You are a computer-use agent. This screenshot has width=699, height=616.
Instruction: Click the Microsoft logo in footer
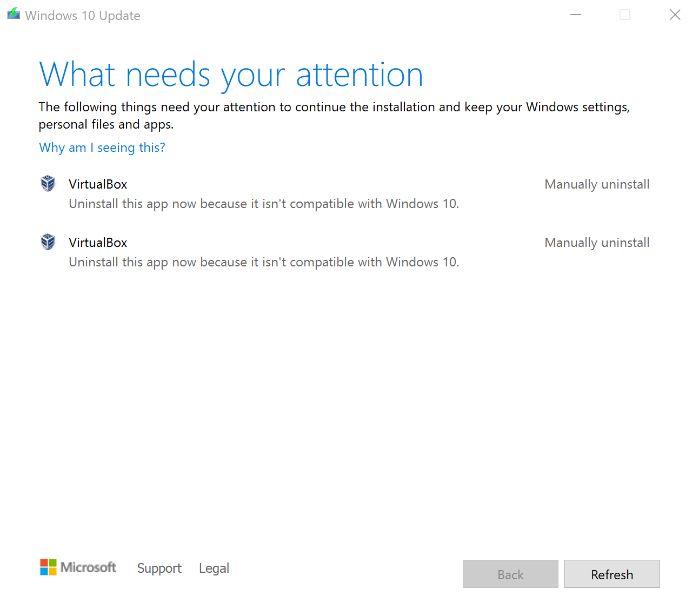78,567
